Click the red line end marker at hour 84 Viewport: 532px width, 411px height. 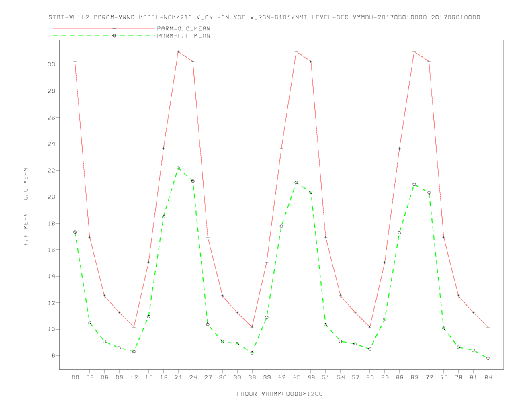[x=488, y=327]
